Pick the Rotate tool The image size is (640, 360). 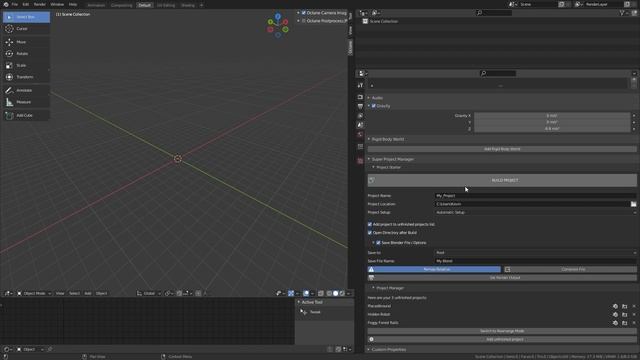point(26,53)
